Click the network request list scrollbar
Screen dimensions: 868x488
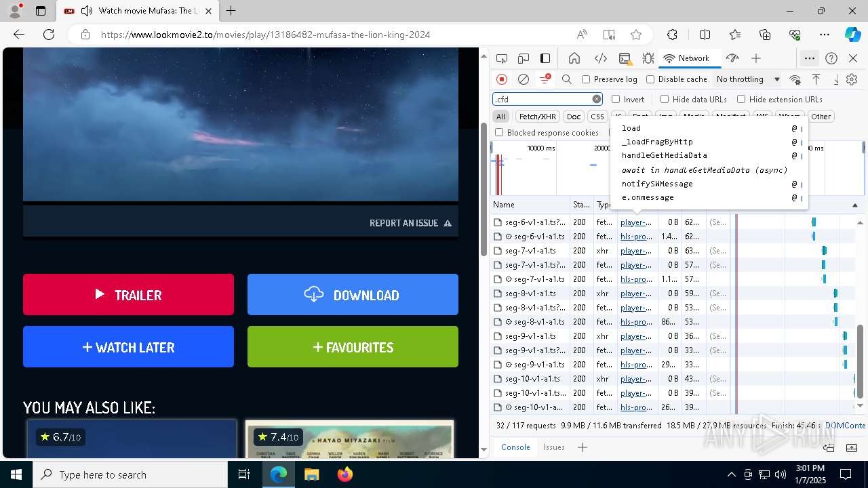click(x=861, y=361)
